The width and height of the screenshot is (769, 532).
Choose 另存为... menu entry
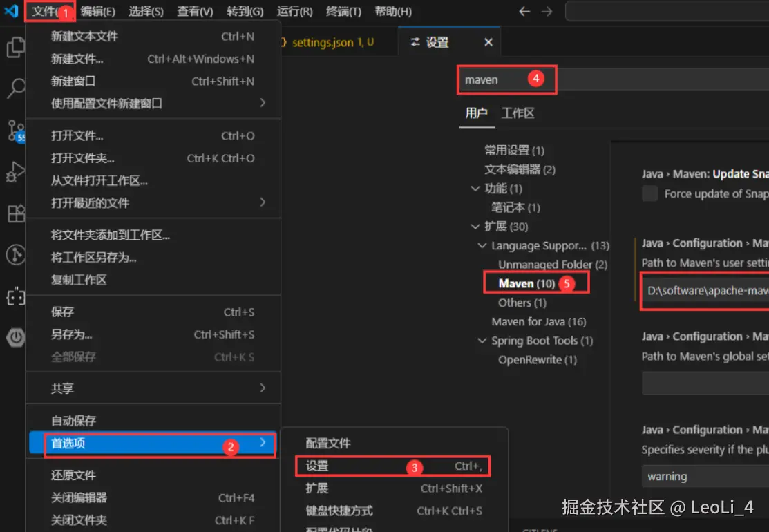tap(153, 335)
